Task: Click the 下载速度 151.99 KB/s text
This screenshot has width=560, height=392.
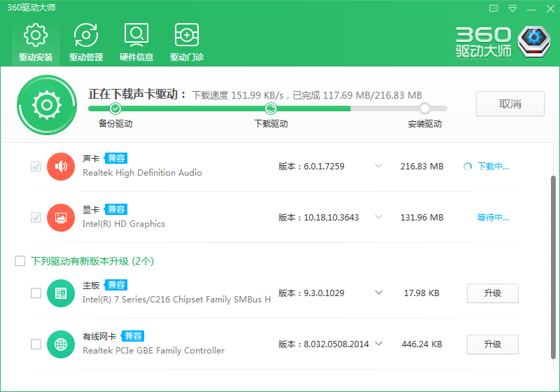Action: pos(237,95)
